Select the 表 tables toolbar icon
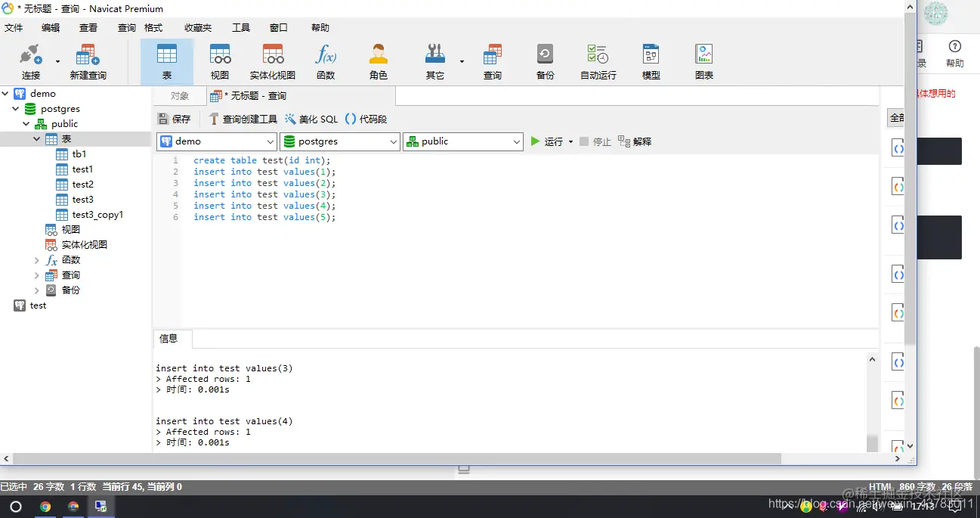 tap(167, 62)
